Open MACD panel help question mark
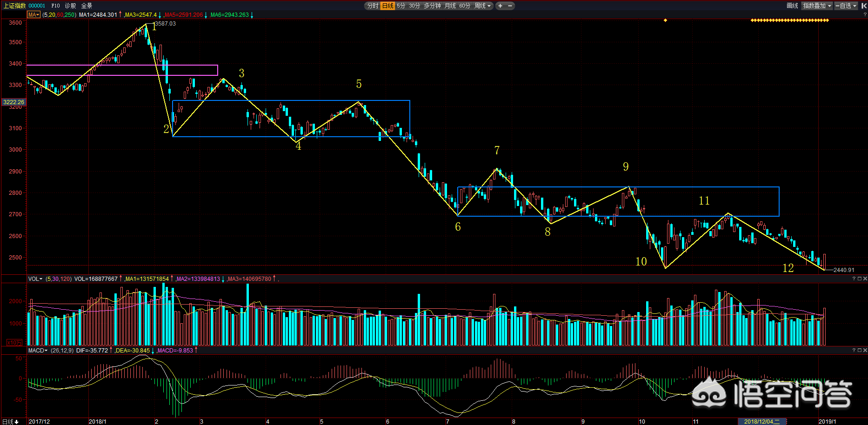The width and height of the screenshot is (868, 425). [854, 350]
